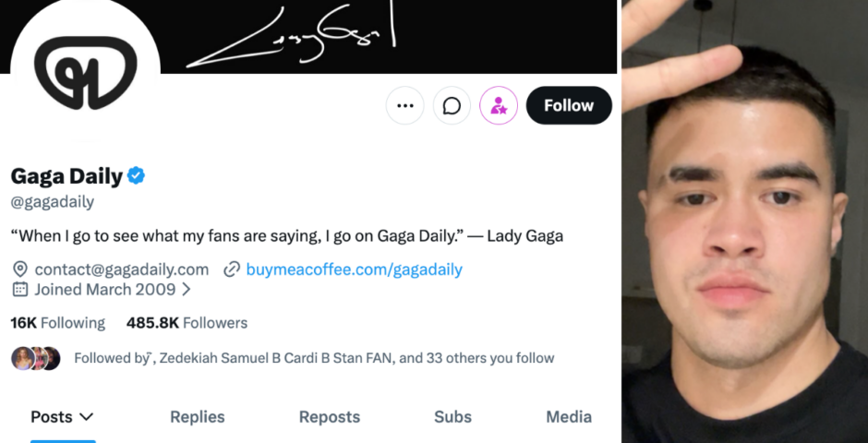Click the location pin icon

click(x=20, y=269)
